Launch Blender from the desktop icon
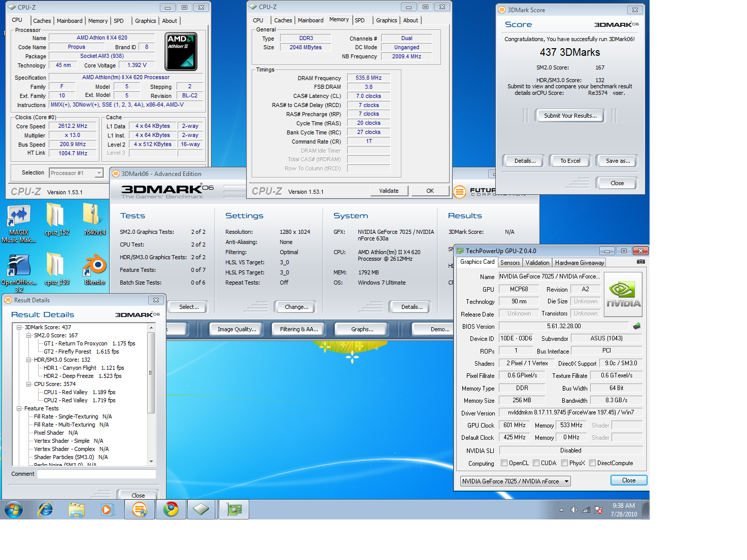 tap(95, 269)
